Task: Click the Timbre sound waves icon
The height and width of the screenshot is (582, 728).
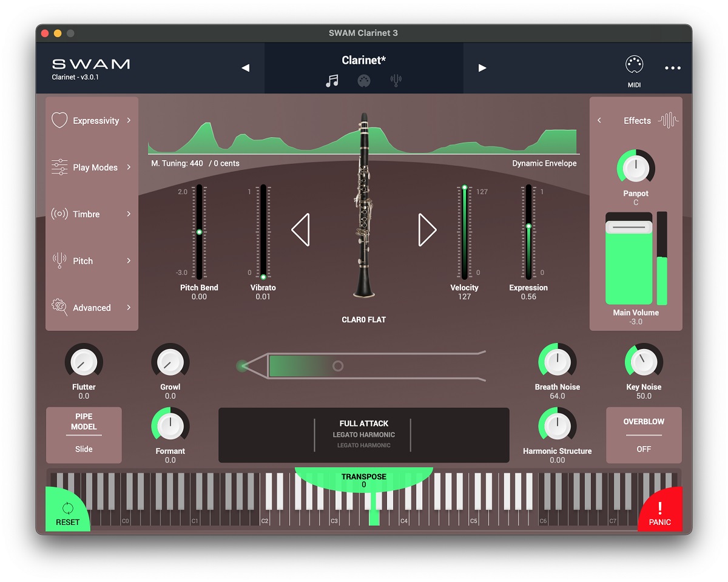Action: click(59, 214)
